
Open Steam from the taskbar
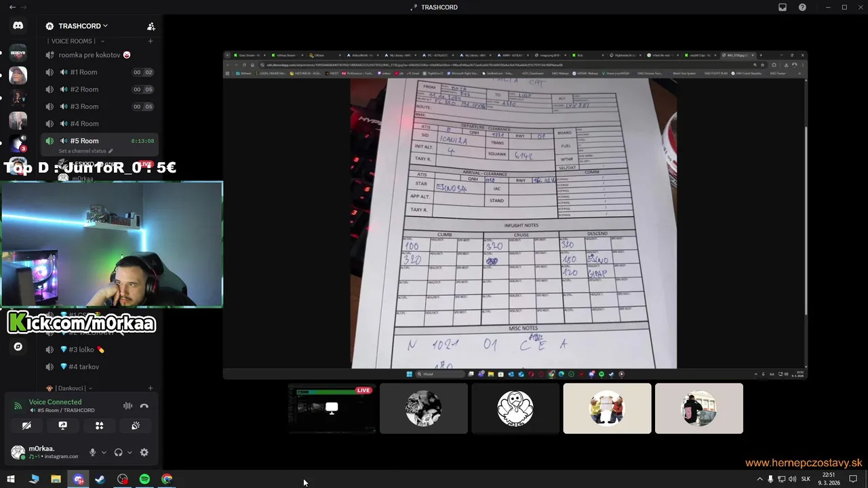pos(100,479)
